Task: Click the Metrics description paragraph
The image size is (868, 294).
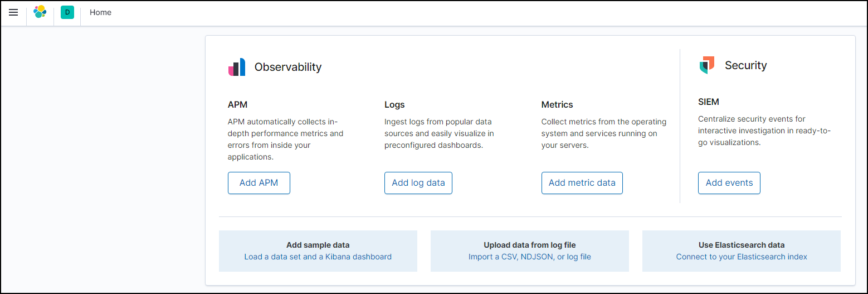Action: click(604, 133)
